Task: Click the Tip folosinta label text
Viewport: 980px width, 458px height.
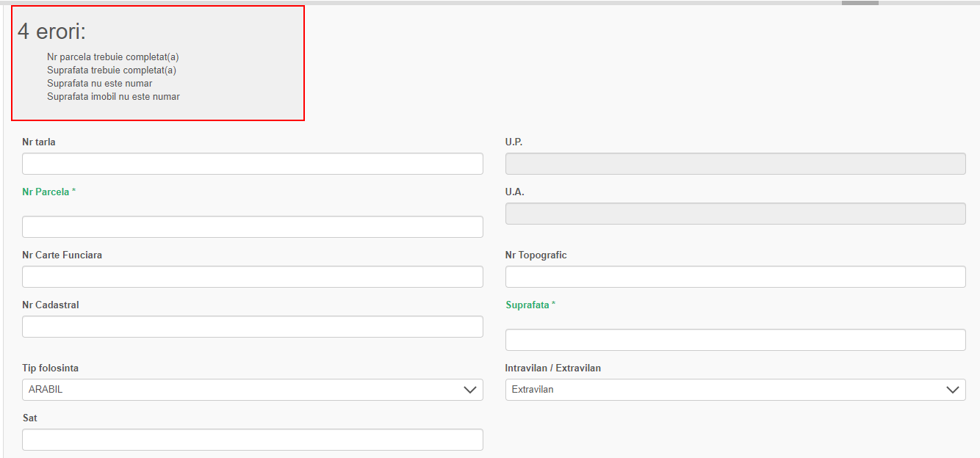Action: (x=50, y=368)
